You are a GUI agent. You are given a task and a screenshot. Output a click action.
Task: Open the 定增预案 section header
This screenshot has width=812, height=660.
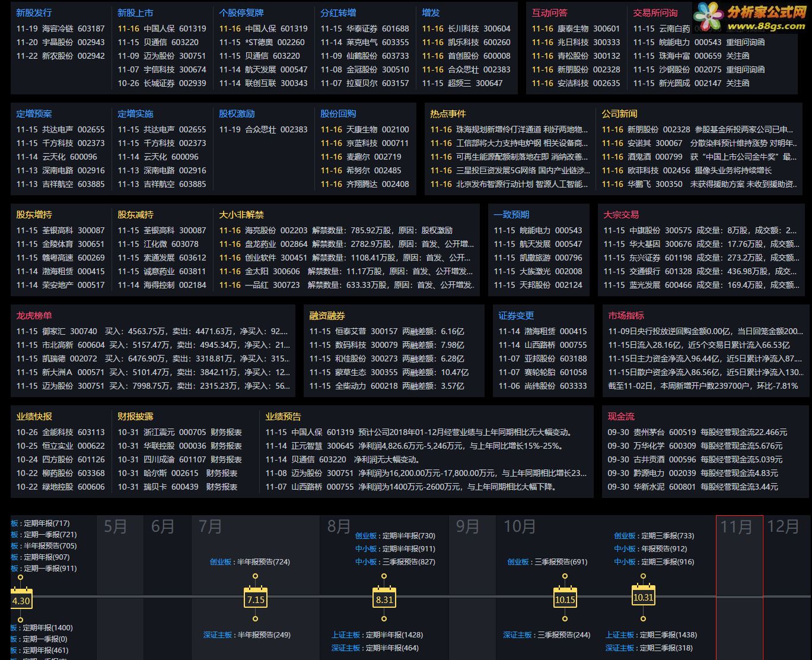[34, 113]
